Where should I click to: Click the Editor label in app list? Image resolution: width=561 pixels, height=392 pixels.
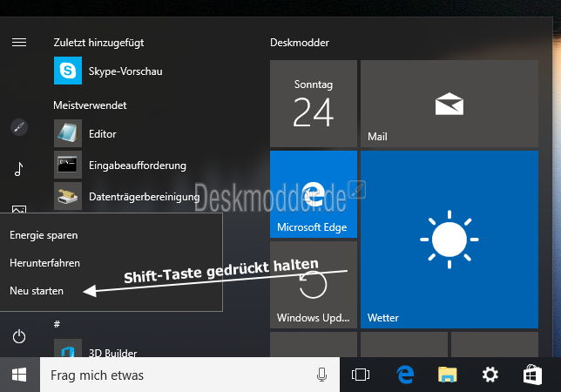103,134
